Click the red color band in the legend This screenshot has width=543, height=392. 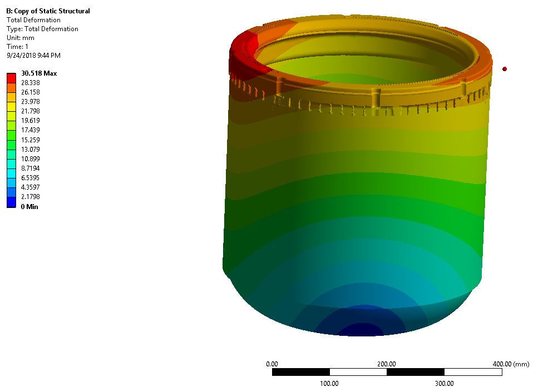click(12, 78)
